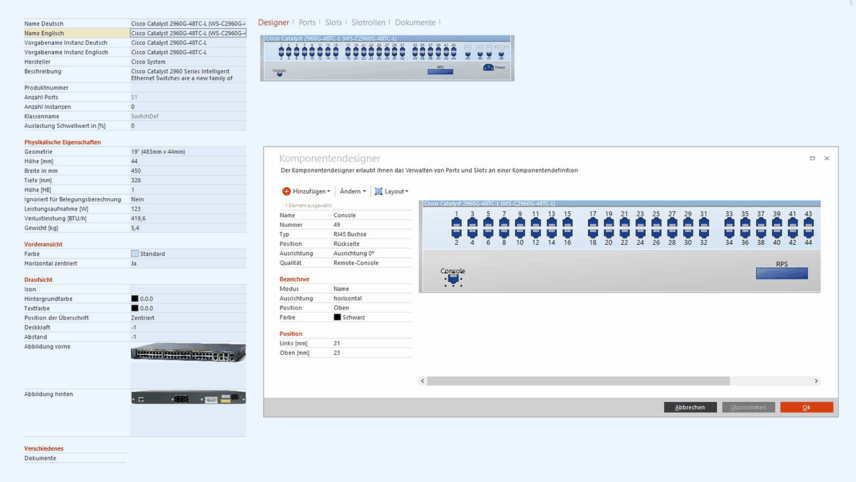The width and height of the screenshot is (856, 482).
Task: Open the Hinzufügen dropdown arrow
Action: [x=328, y=191]
